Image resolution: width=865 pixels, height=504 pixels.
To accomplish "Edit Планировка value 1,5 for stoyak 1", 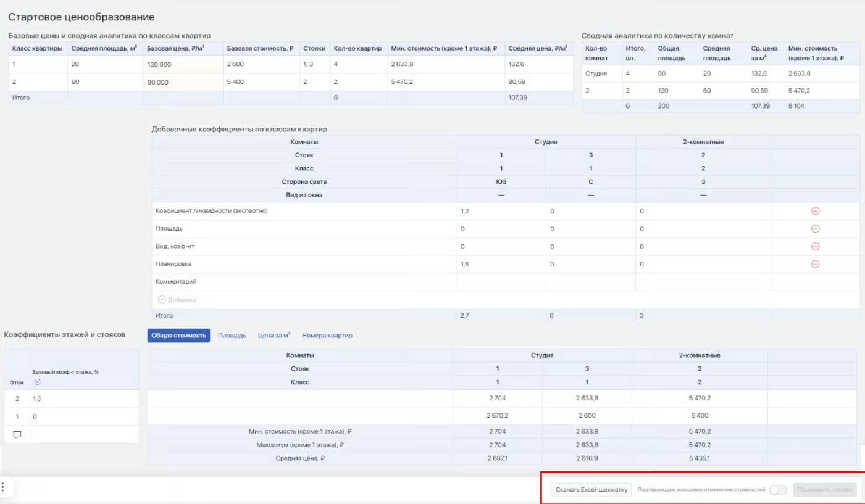I will pos(501,264).
